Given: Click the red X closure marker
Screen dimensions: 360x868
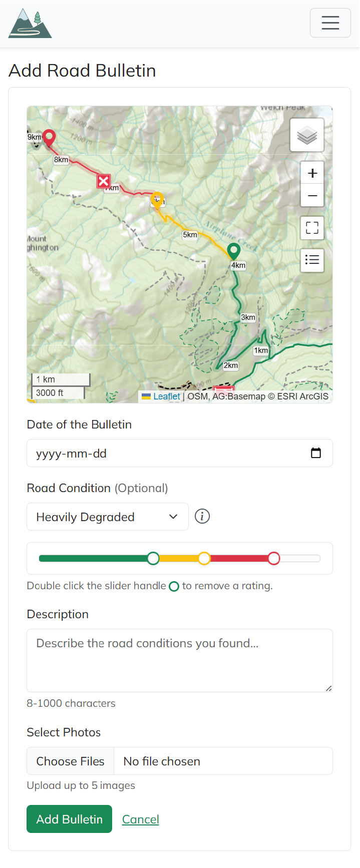Looking at the screenshot, I should [104, 181].
